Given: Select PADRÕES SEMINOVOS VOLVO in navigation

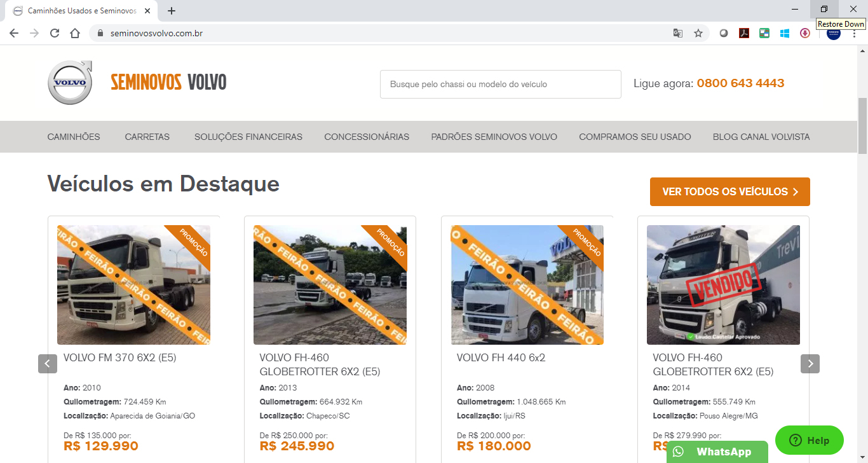Looking at the screenshot, I should point(494,137).
